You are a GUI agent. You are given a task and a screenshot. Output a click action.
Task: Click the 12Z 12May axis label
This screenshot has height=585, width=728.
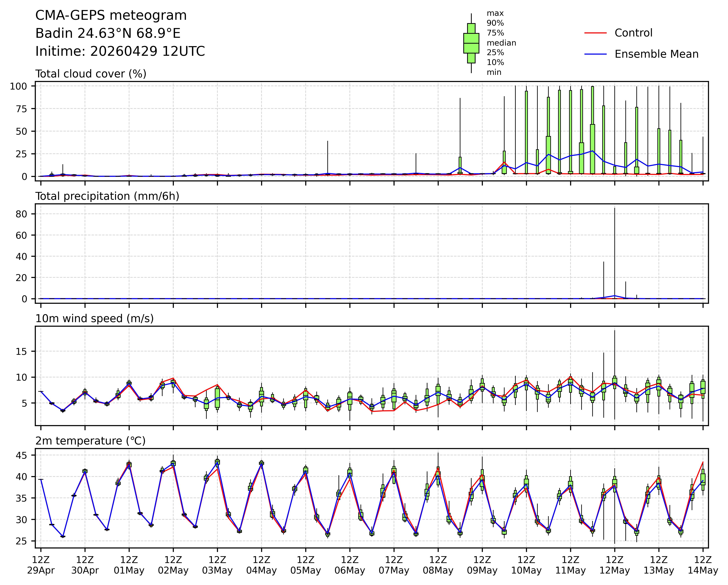click(615, 565)
